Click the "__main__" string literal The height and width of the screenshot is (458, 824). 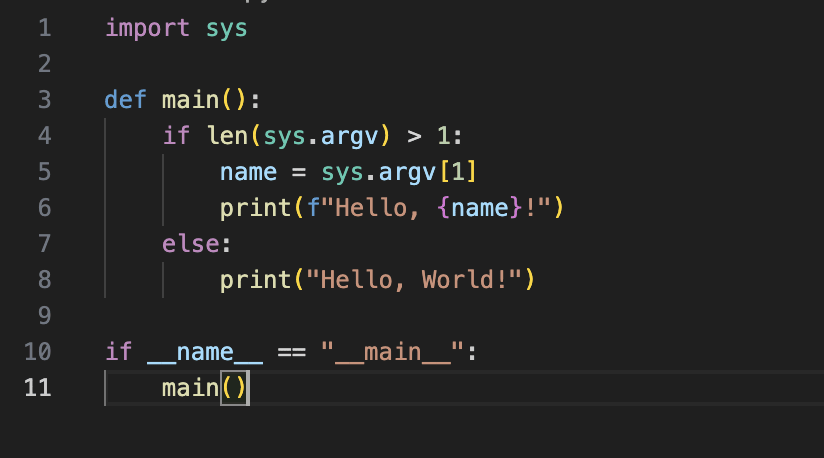(x=393, y=352)
